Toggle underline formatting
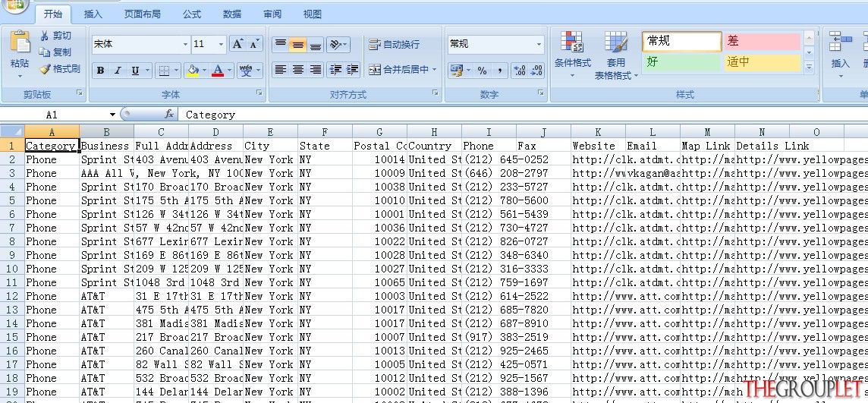868x403 pixels. click(134, 71)
